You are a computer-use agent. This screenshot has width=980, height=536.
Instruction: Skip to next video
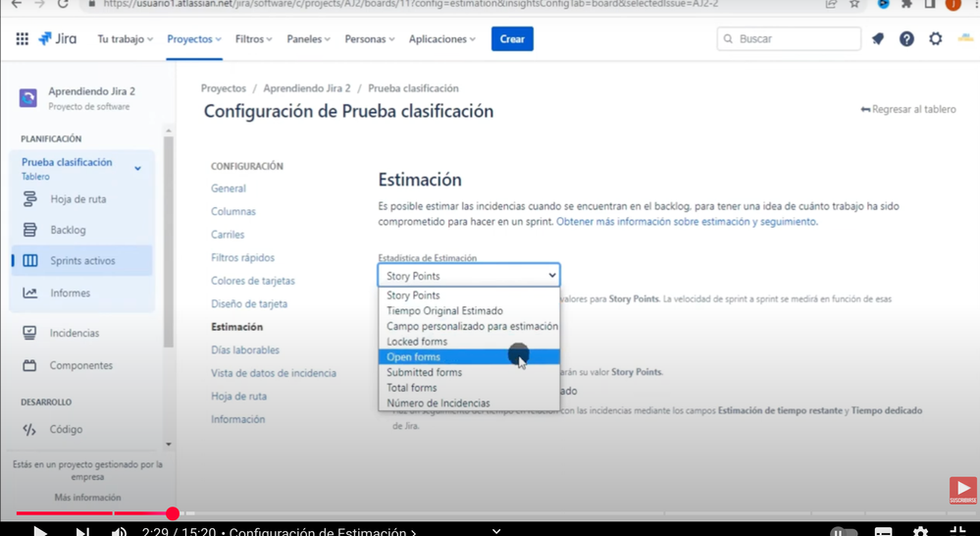coord(81,531)
